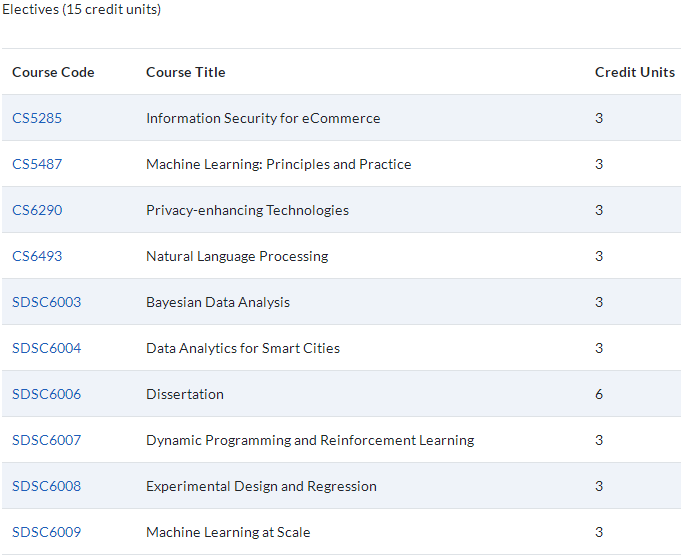Screen dimensions: 681x555
Task: Click the Dissertation row's 6 credit value
Action: point(599,394)
